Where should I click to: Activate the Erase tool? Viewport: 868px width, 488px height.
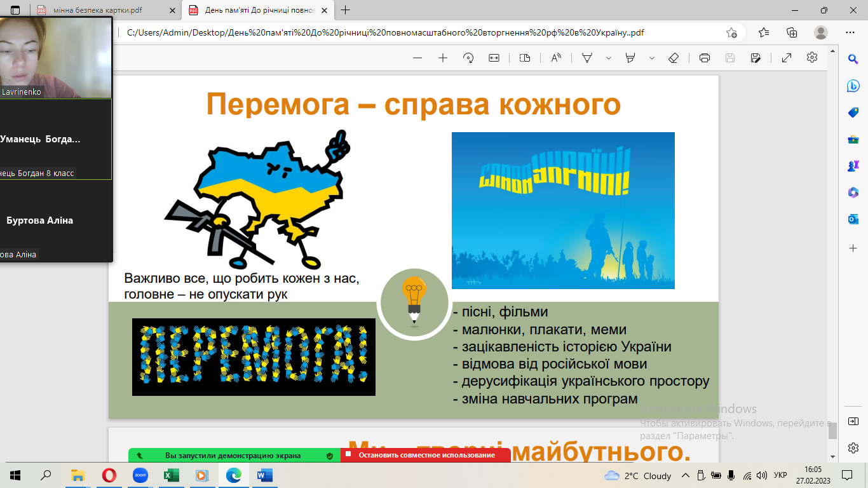coord(674,58)
